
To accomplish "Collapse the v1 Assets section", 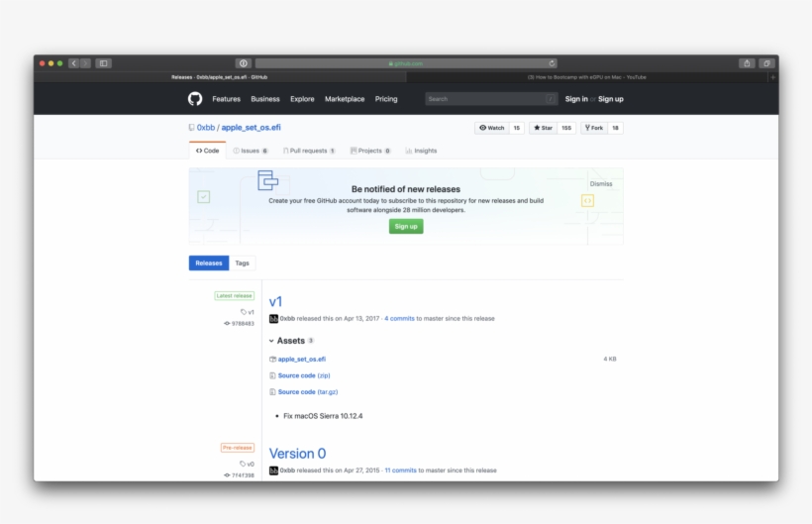I will coord(271,341).
